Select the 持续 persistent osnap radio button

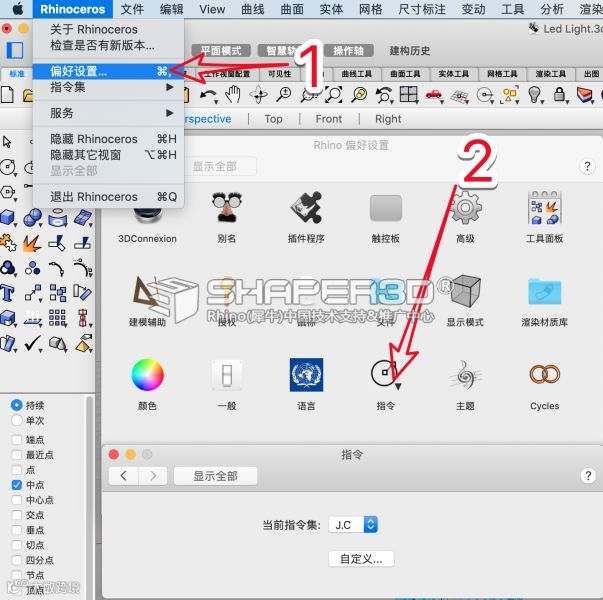point(17,405)
